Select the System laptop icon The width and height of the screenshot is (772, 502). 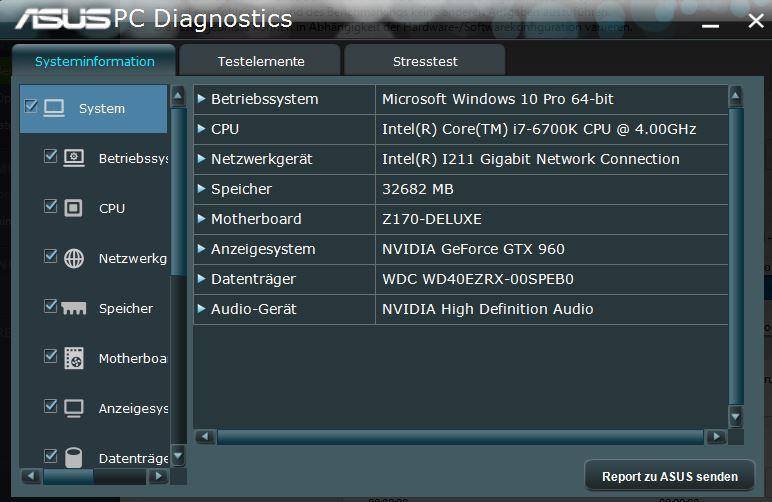[54, 108]
